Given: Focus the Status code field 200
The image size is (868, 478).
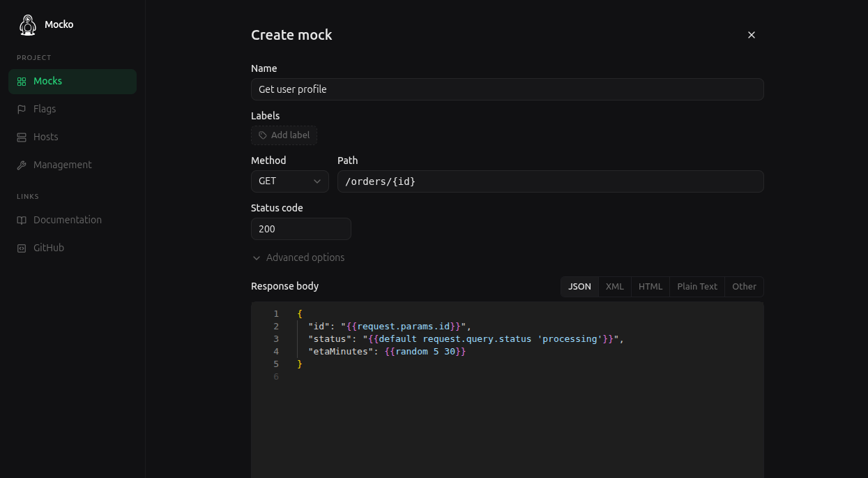Looking at the screenshot, I should (x=301, y=229).
